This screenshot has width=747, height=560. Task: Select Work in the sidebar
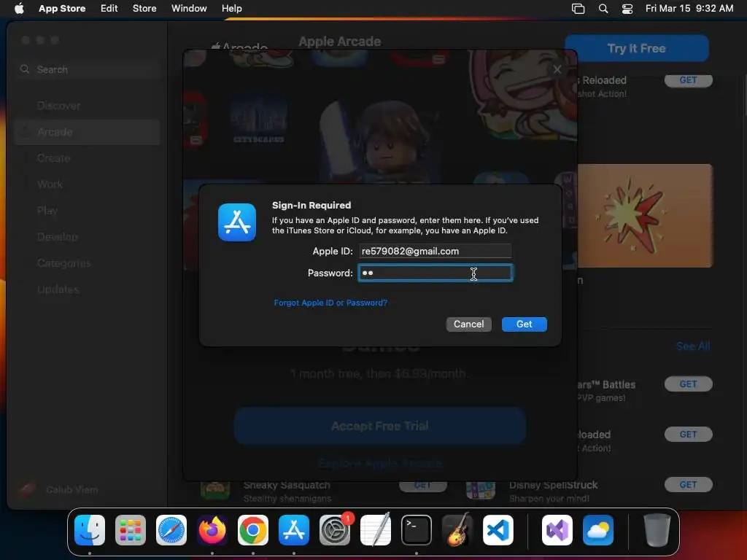88,184
